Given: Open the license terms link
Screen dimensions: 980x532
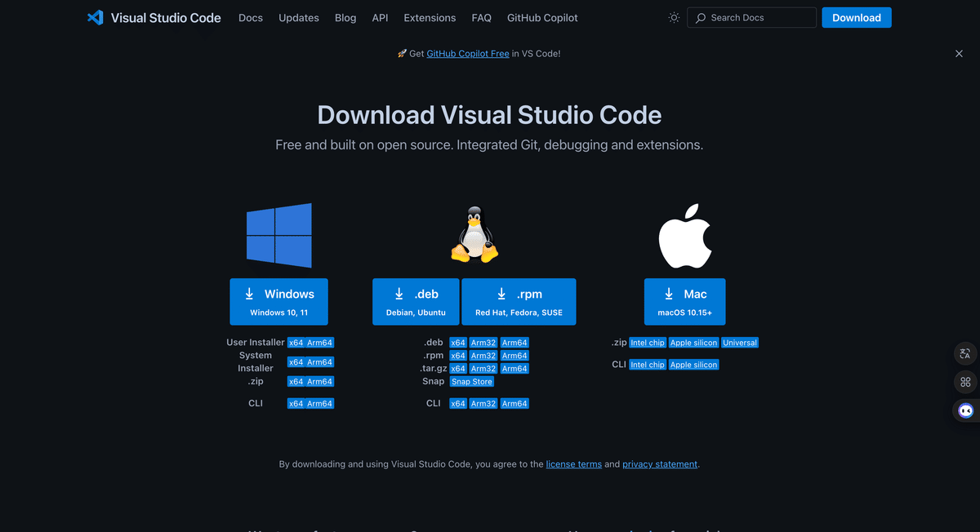Looking at the screenshot, I should (x=574, y=464).
